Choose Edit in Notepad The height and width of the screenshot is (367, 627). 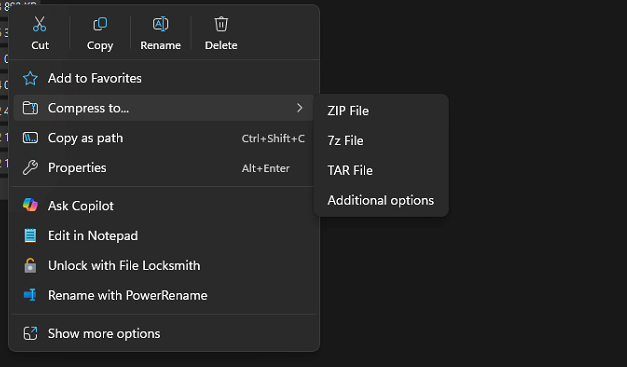(x=163, y=235)
